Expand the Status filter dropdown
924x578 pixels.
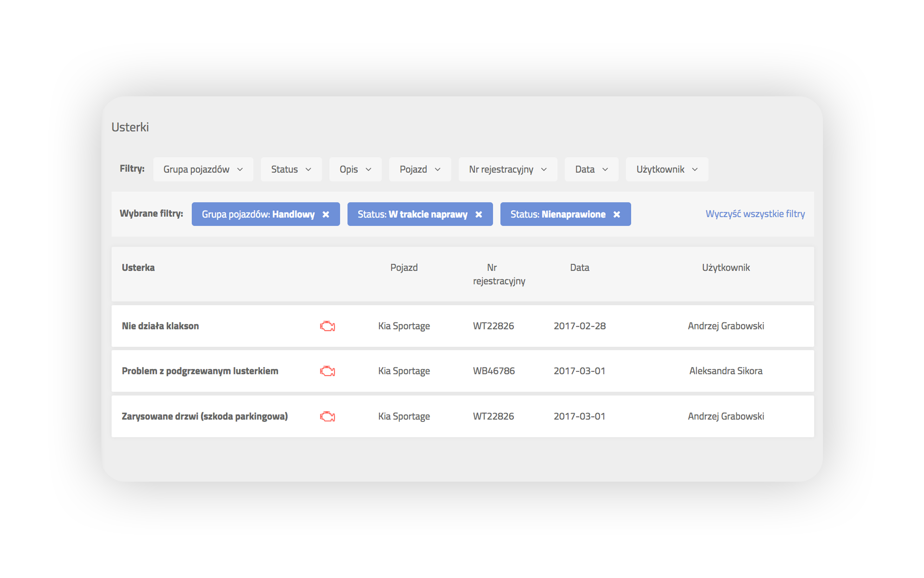291,169
